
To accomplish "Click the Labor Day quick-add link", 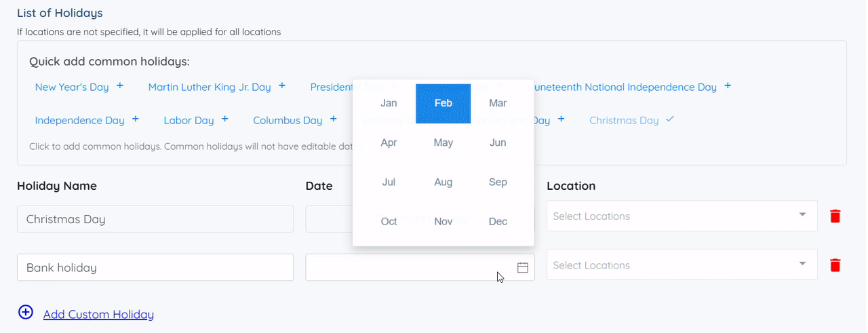I will click(189, 121).
